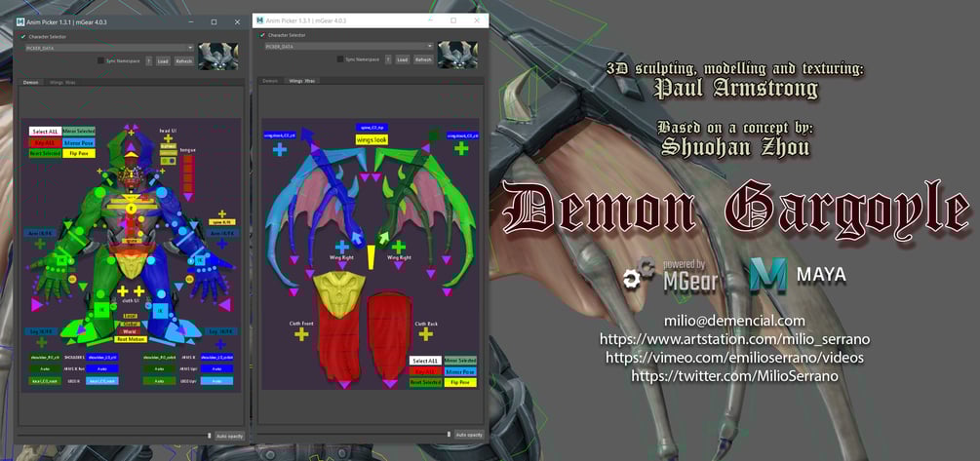The width and height of the screenshot is (980, 461).
Task: Click character thumbnail in demon-body picker window
Action: click(218, 57)
